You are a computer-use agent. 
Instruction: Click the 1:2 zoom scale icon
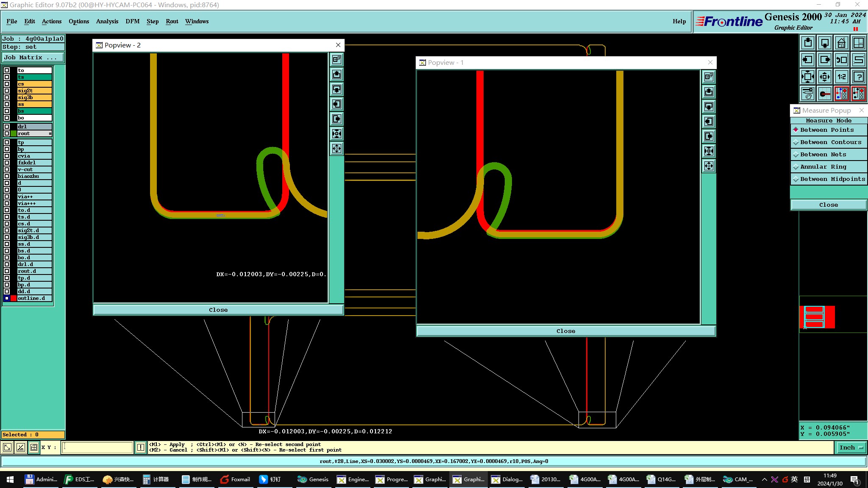point(841,77)
